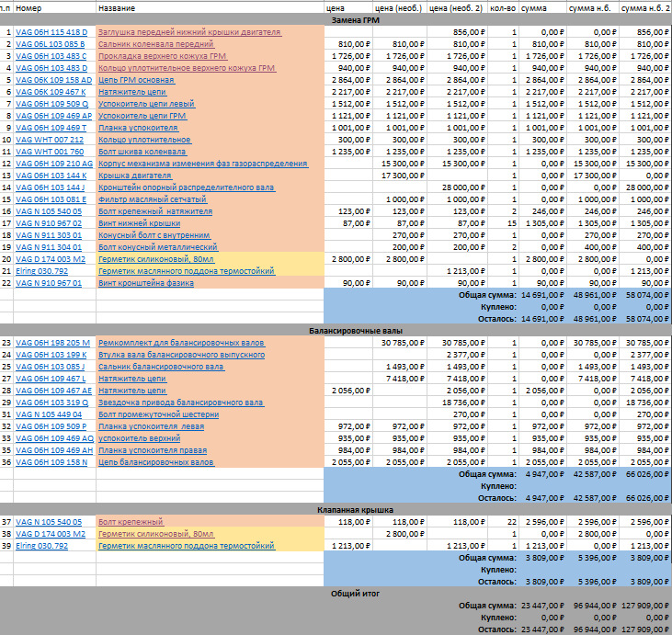672x635 pixels.
Task: Open link VAG WHT 007 212
Action: (50, 140)
